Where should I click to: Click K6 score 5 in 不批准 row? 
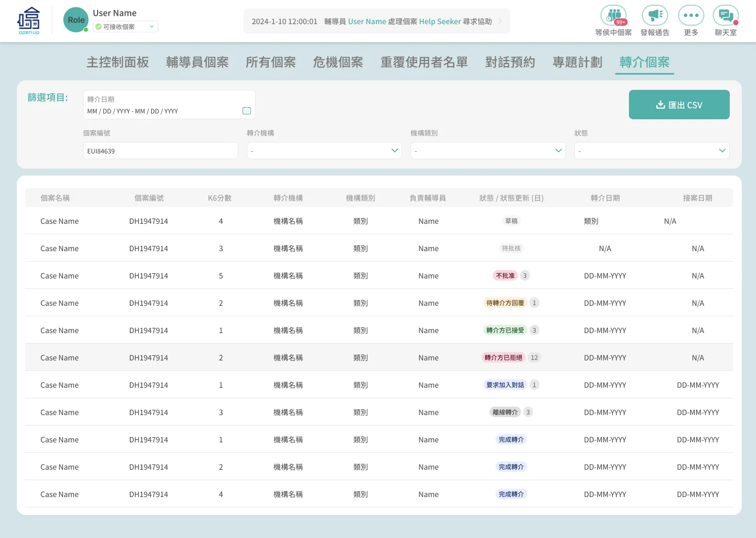221,276
